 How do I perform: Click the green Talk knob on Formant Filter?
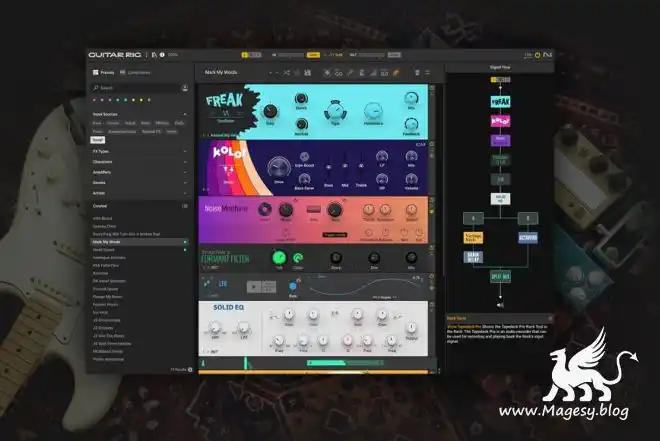click(279, 258)
